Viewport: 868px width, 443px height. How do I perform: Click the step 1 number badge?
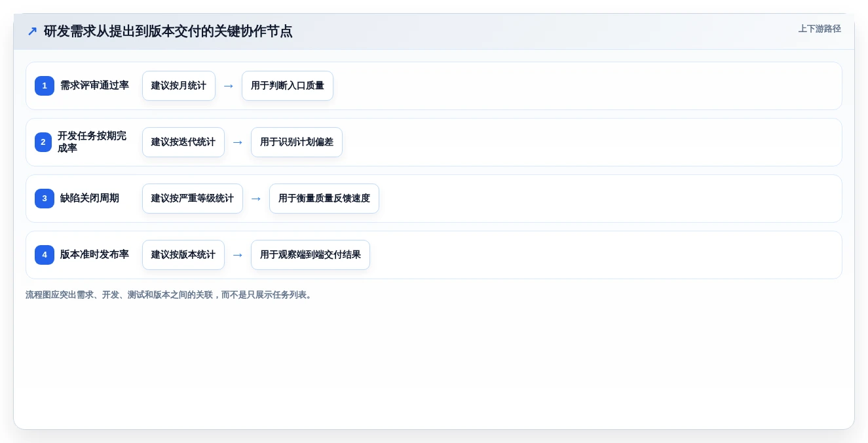coord(45,86)
